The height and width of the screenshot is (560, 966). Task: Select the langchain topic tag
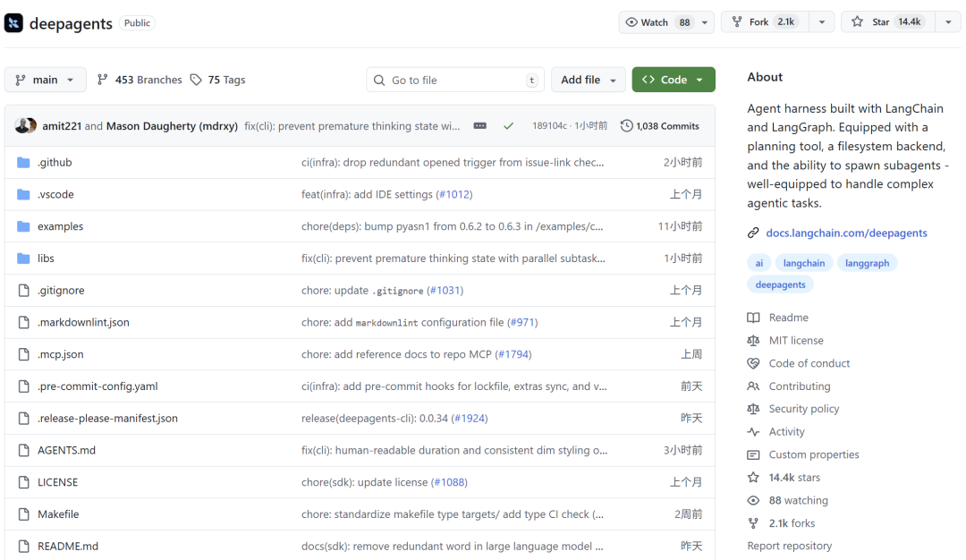(x=803, y=263)
